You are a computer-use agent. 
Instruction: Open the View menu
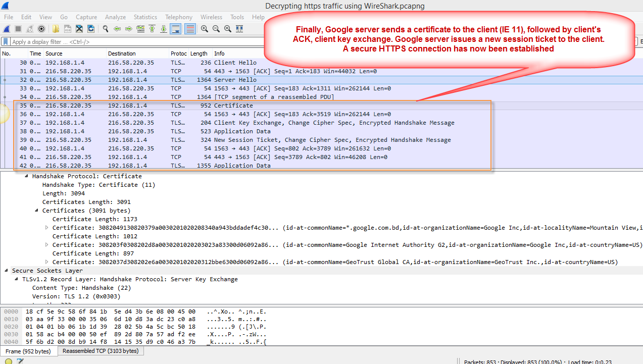pos(45,17)
